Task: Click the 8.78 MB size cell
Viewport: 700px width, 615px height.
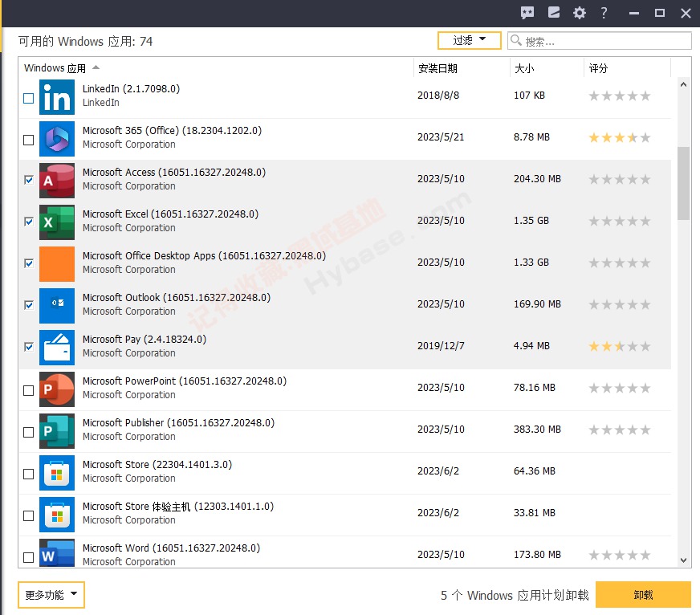Action: 531,137
